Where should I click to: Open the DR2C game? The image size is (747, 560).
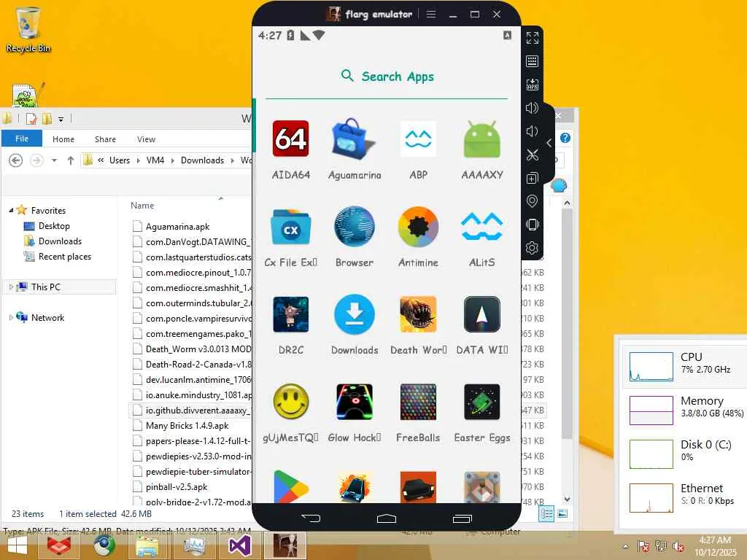pyautogui.click(x=290, y=314)
